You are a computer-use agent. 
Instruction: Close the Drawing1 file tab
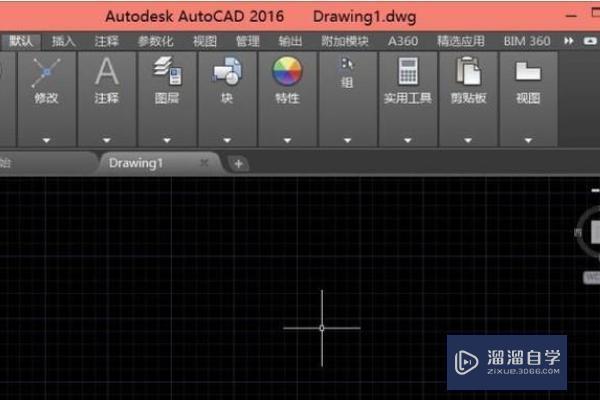204,163
